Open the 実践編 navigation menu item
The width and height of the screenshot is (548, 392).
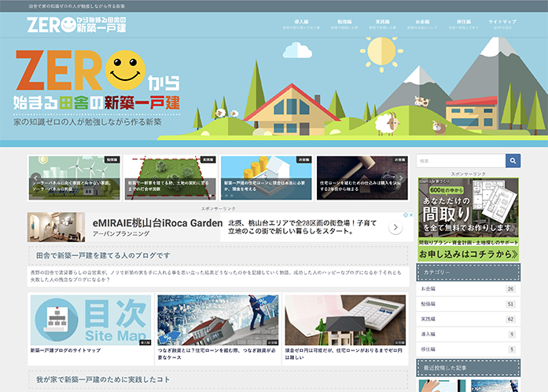[x=382, y=24]
